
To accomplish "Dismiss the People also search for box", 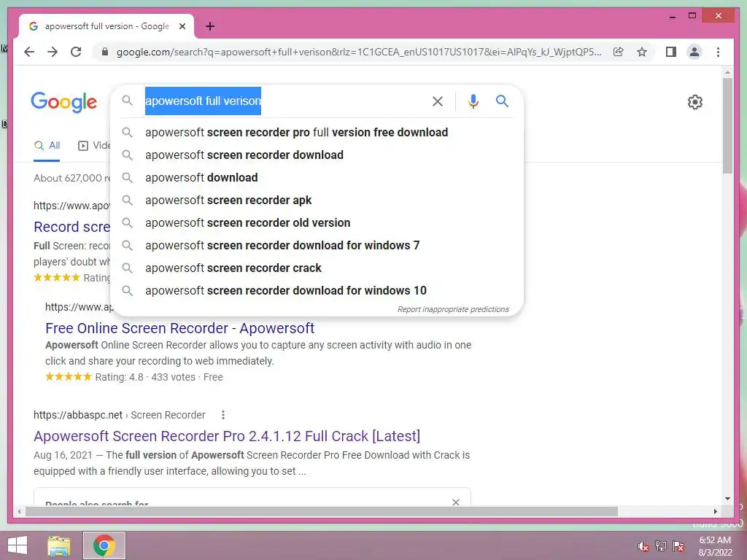I will pos(456,502).
